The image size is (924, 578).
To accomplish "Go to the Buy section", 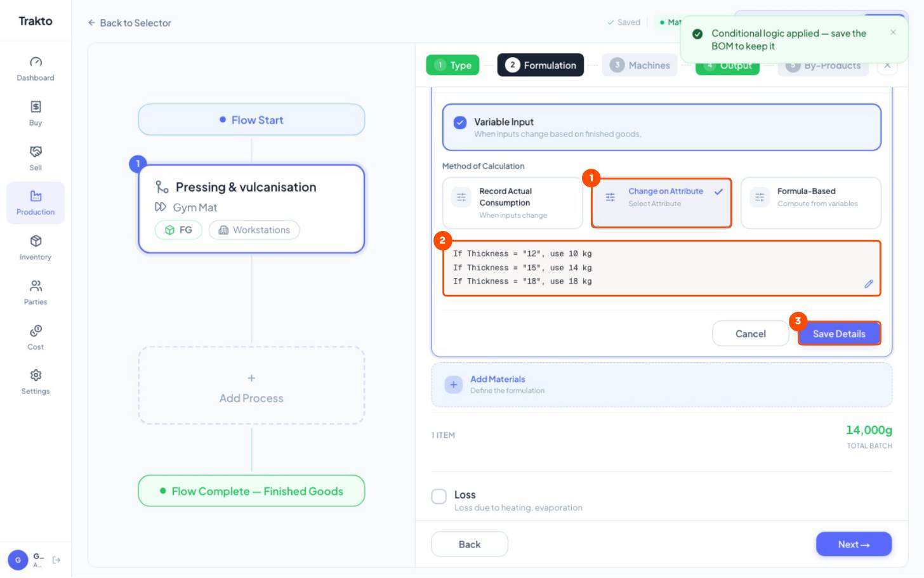I will 36,114.
